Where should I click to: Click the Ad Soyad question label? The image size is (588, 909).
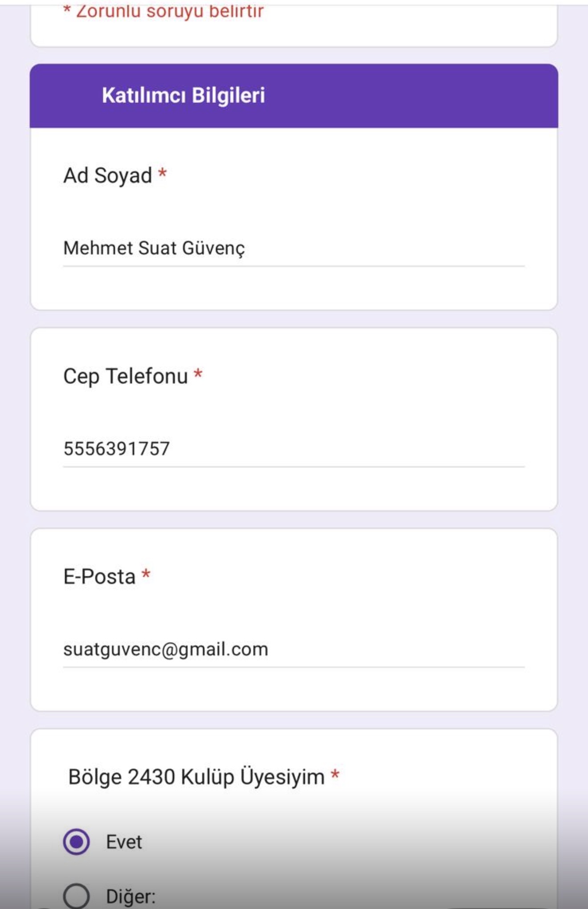[108, 175]
